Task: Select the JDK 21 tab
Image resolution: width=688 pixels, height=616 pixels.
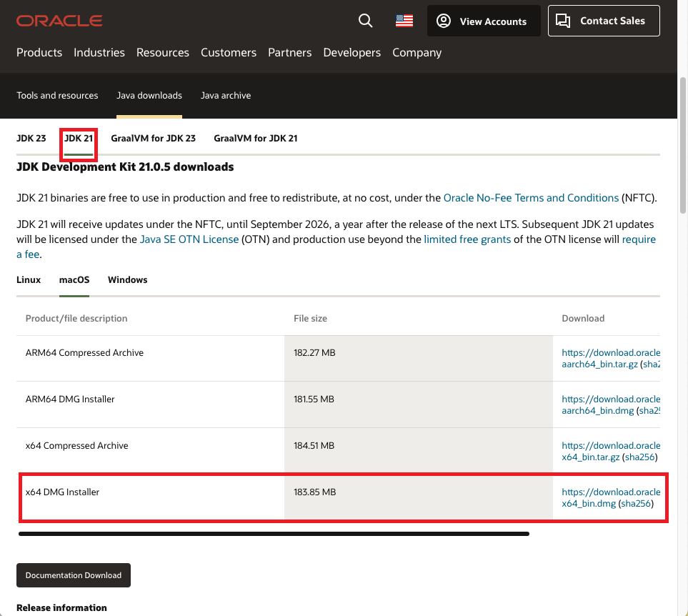Action: coord(79,138)
